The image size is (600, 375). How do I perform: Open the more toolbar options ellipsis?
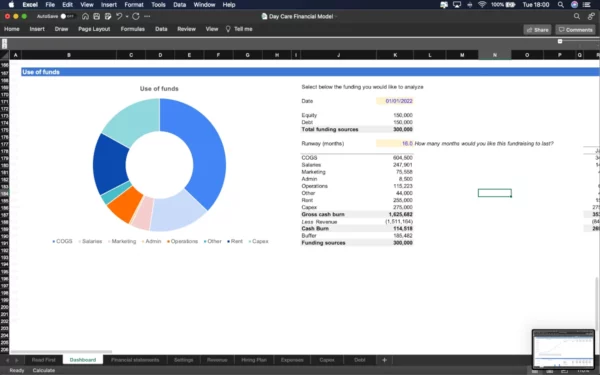pyautogui.click(x=147, y=16)
